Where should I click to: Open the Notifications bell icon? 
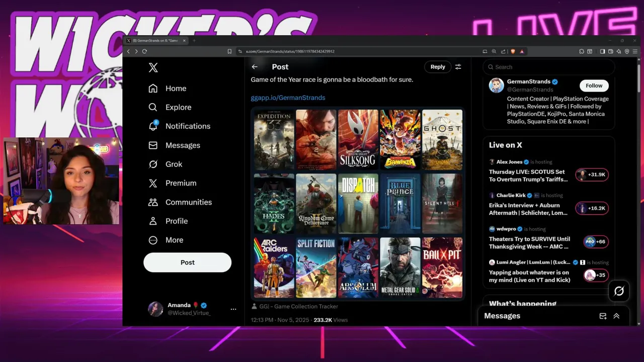click(153, 126)
